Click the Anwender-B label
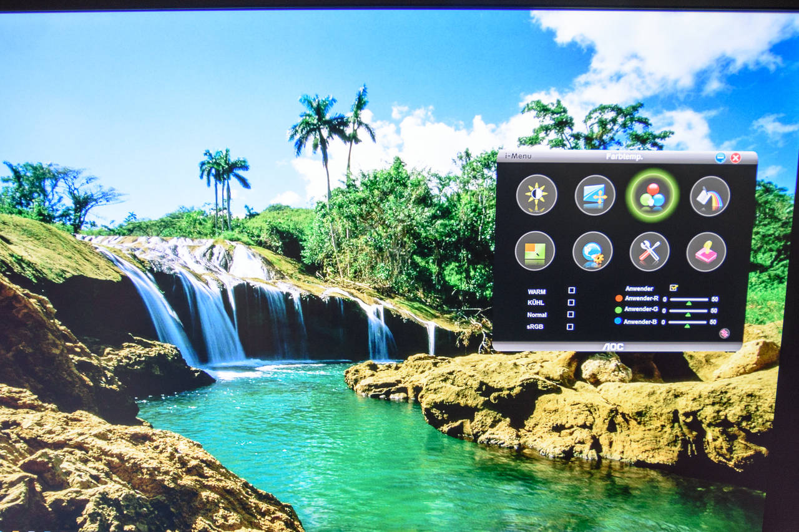Screen dimensions: 799x532 (641, 321)
